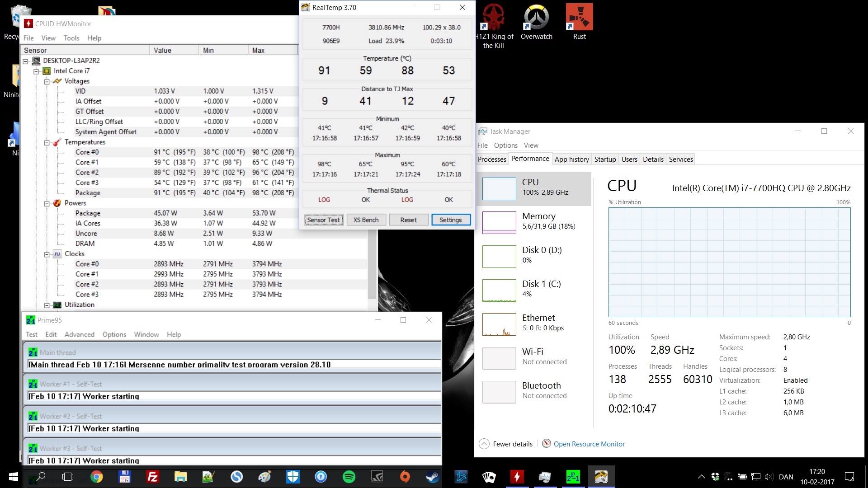
Task: Collapse the Voltages tree node
Action: click(x=47, y=81)
